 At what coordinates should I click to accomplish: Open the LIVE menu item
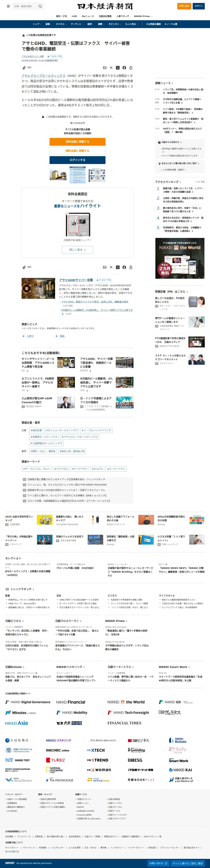[74, 16]
